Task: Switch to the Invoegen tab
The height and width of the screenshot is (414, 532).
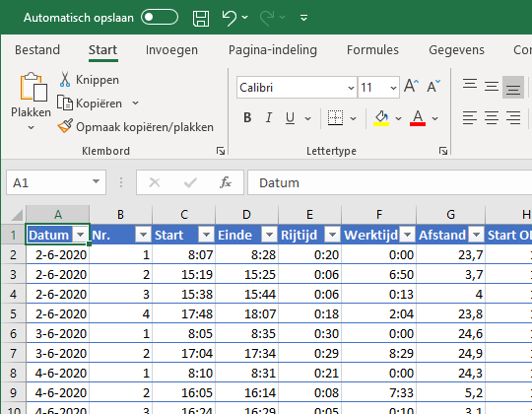Action: tap(171, 50)
